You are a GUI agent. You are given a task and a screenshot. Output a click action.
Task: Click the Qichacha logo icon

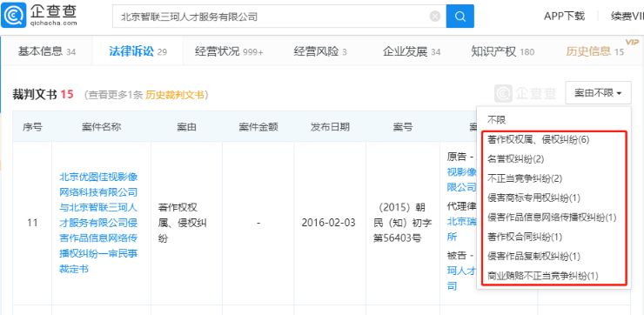[x=14, y=16]
